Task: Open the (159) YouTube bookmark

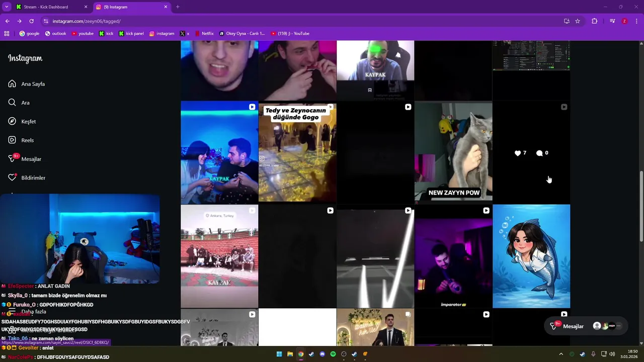Action: click(290, 34)
